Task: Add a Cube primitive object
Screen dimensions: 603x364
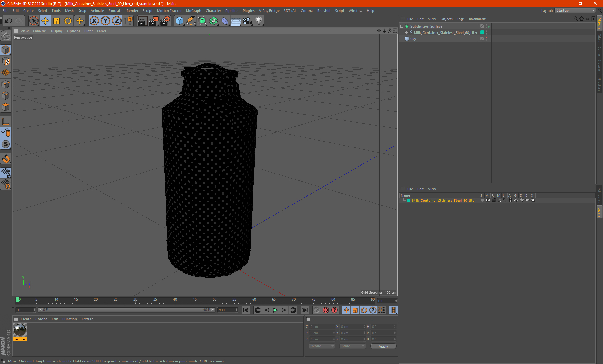Action: click(179, 21)
